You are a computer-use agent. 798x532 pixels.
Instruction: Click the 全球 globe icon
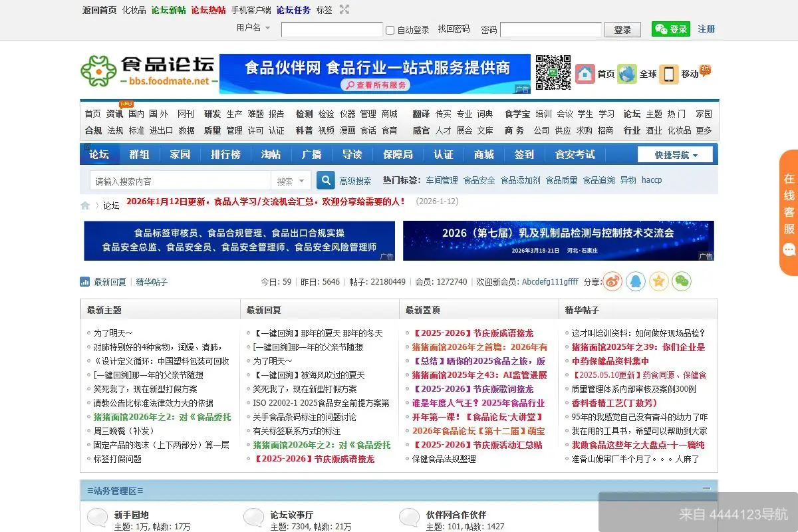[626, 73]
